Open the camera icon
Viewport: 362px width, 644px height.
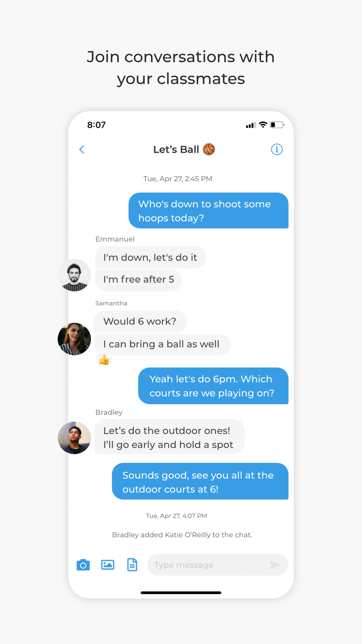coord(83,565)
